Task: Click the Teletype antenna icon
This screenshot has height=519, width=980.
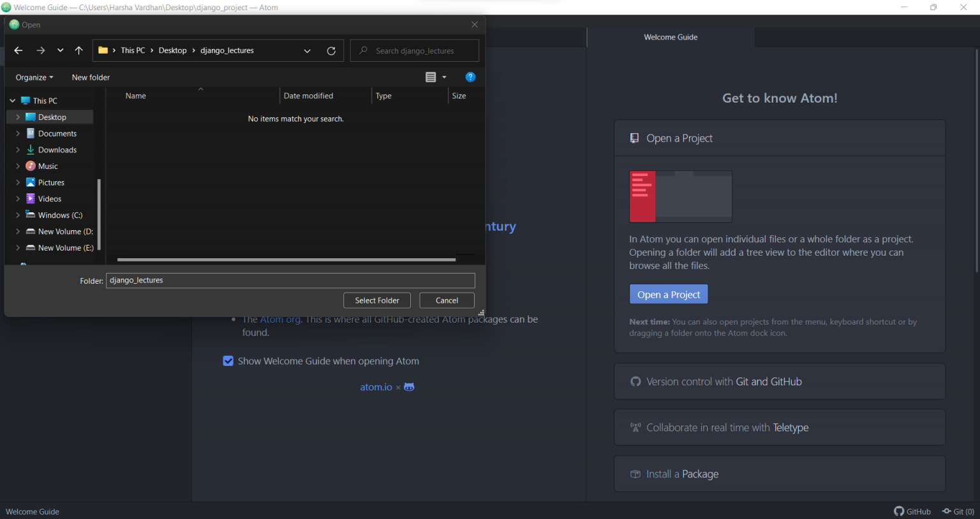Action: pos(635,427)
